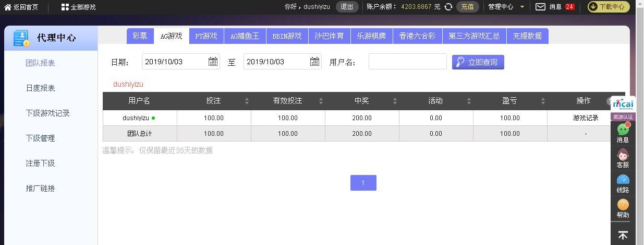Open the 第三方游戏汇总 tab
The width and height of the screenshot is (644, 245).
pyautogui.click(x=474, y=36)
